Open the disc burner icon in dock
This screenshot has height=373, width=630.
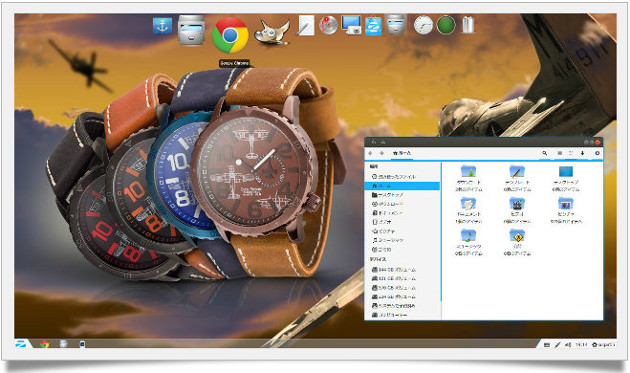[x=328, y=25]
